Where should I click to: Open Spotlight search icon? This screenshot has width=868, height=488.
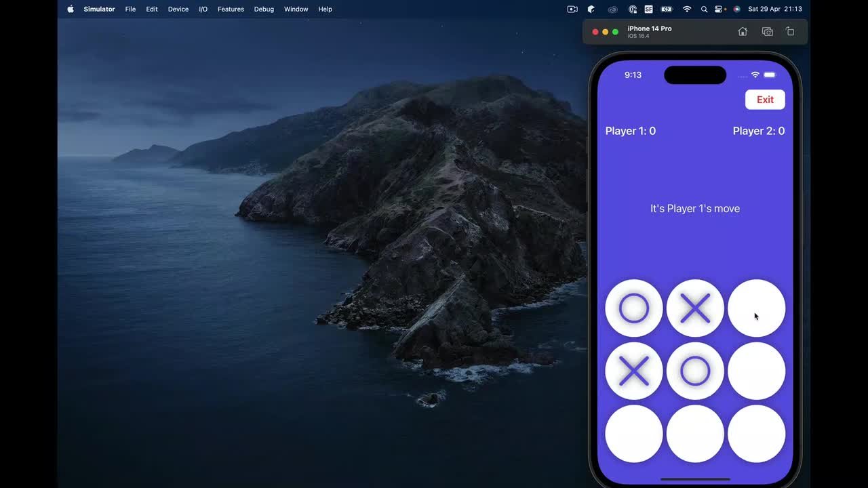click(705, 9)
